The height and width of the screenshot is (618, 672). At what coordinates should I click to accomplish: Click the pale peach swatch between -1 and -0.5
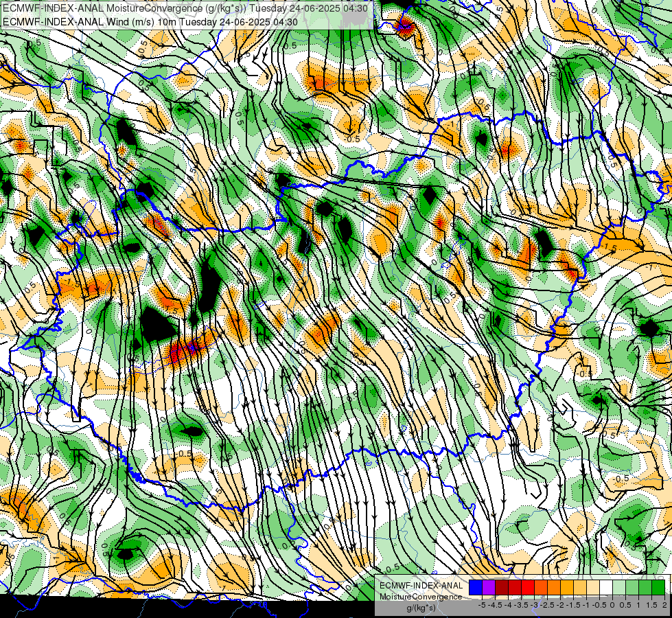point(593,588)
